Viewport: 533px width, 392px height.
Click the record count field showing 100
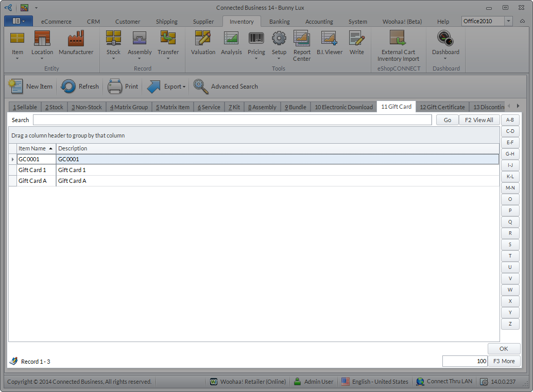465,361
